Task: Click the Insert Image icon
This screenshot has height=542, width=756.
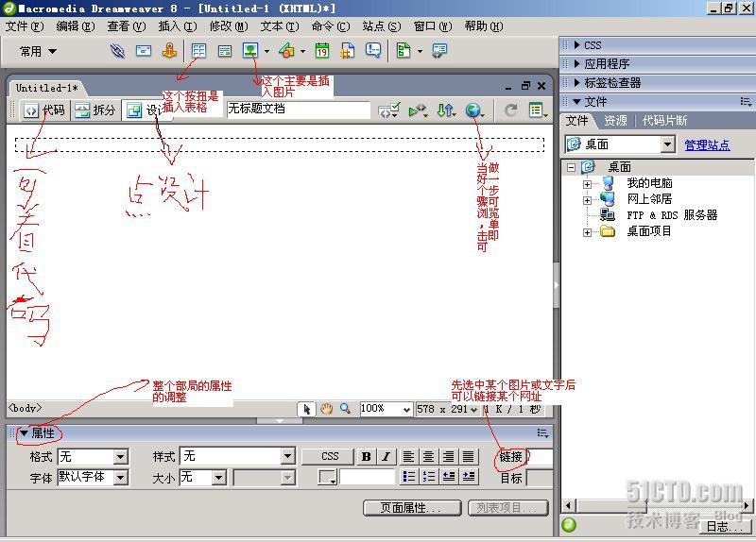Action: tap(250, 51)
